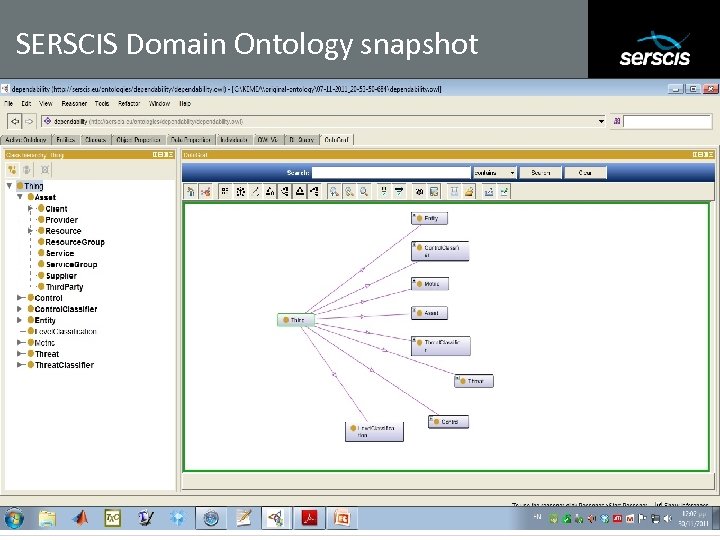Click the red graph icon beside the pin tooltips icon

click(206, 192)
